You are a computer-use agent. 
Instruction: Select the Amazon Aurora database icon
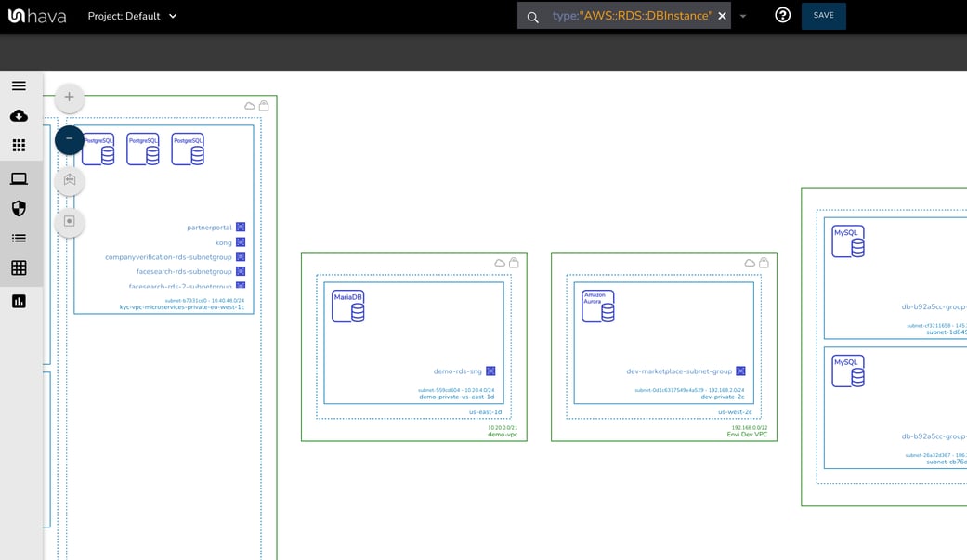[597, 306]
